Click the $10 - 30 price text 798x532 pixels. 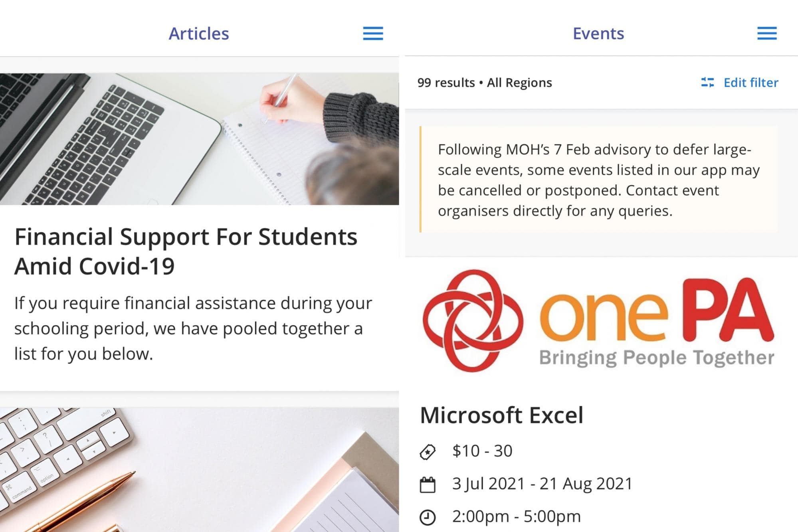(x=482, y=451)
